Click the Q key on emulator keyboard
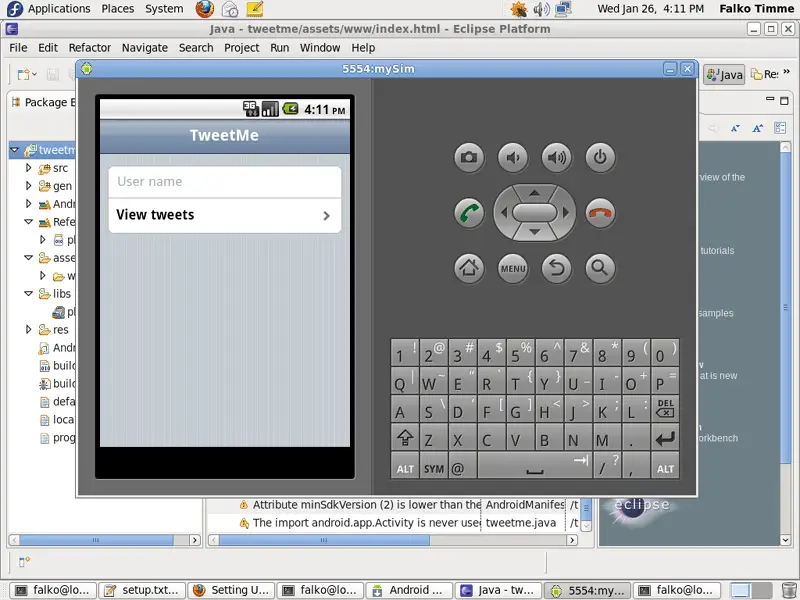This screenshot has height=600, width=800. pyautogui.click(x=405, y=381)
